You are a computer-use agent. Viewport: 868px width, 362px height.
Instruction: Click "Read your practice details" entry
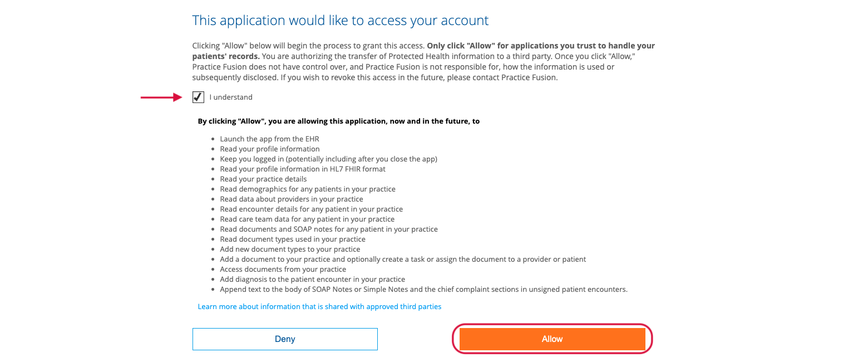(x=263, y=179)
